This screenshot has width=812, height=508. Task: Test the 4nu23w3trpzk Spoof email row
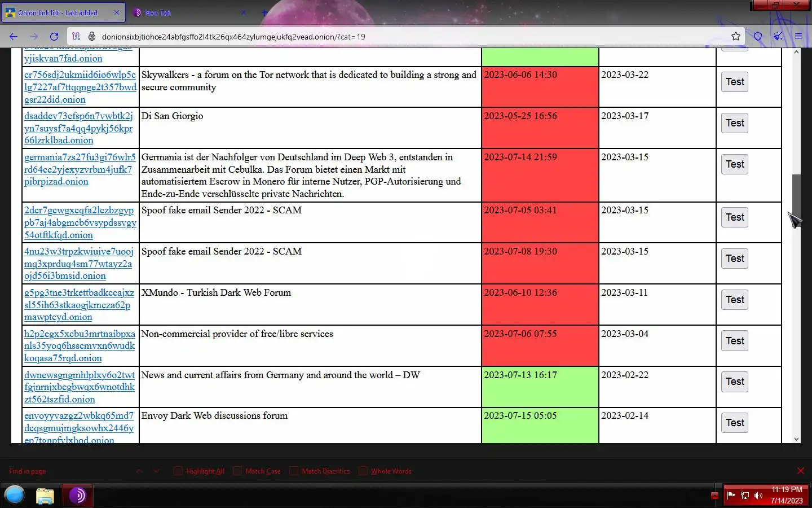pos(735,259)
